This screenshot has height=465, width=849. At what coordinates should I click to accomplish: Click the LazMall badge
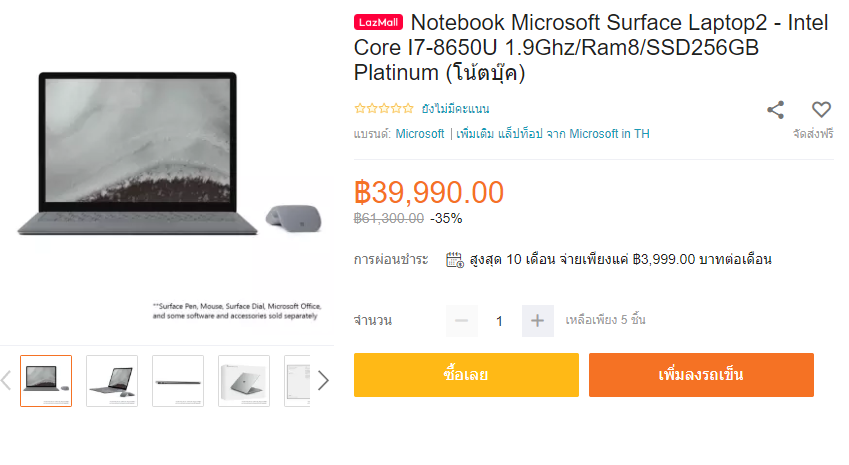(378, 22)
